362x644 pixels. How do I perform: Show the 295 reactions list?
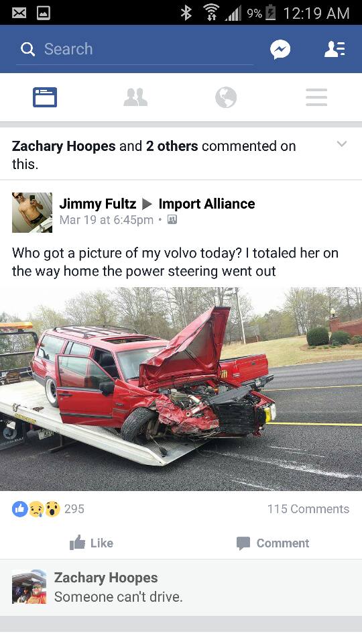[48, 509]
